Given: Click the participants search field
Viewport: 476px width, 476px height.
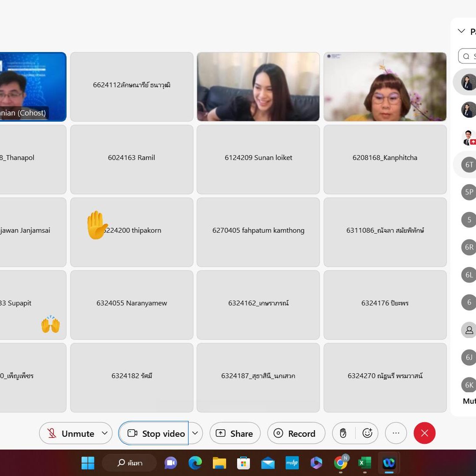Looking at the screenshot, I should point(470,56).
